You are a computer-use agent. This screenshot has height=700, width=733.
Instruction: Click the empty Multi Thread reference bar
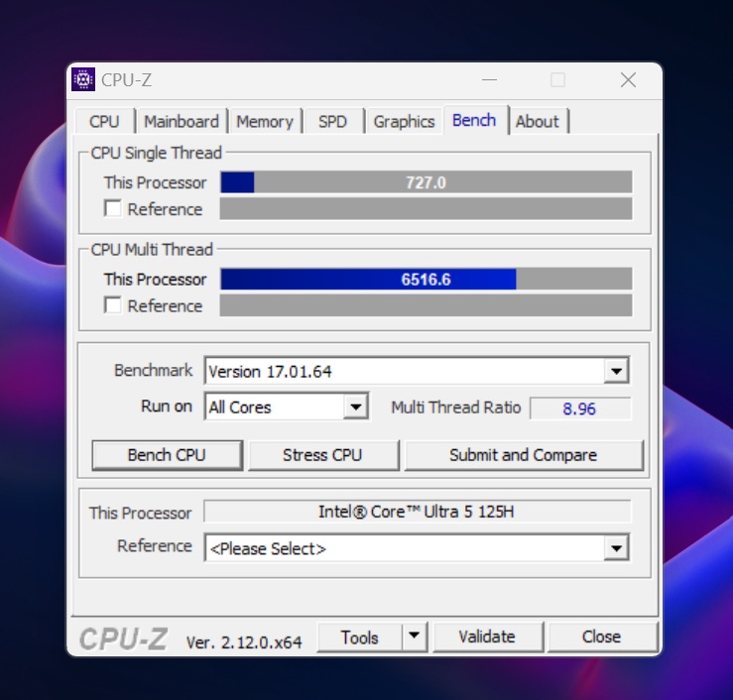coord(427,305)
